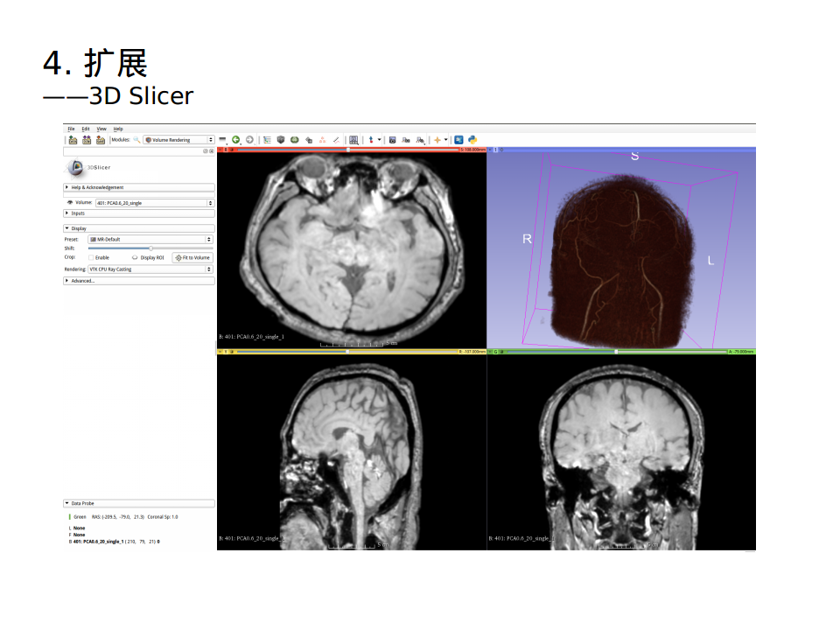Expand Help & Acknowledgement section

pyautogui.click(x=139, y=187)
